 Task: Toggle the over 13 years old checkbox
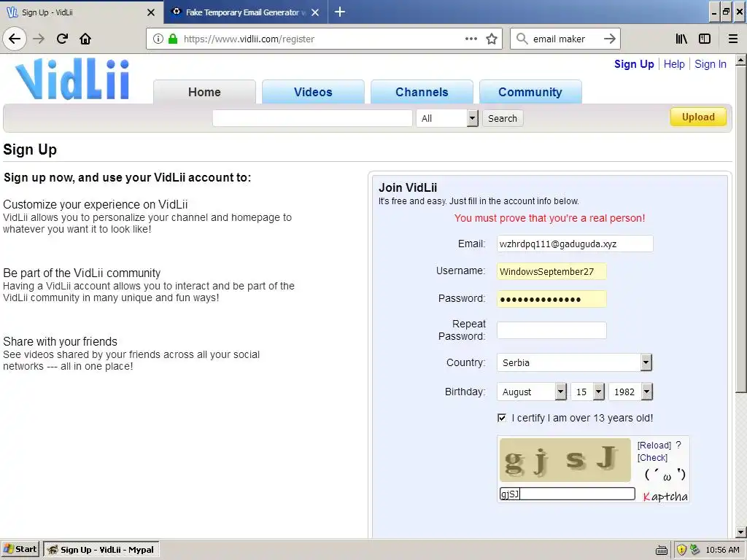[x=502, y=418]
